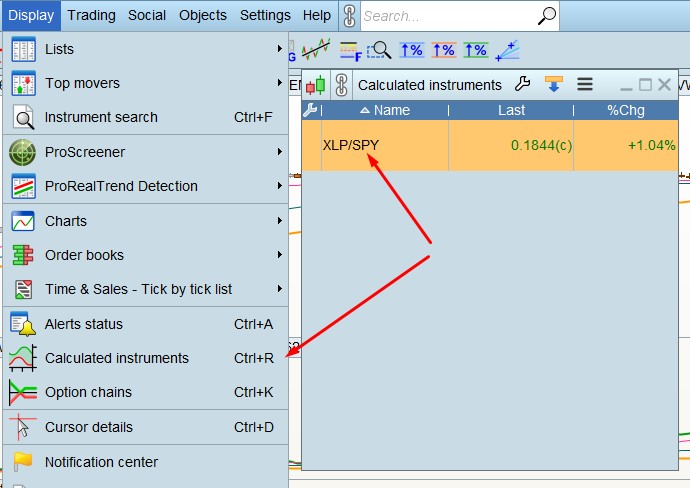690x488 pixels.
Task: Click the Alerts status bell icon
Action: click(x=23, y=324)
